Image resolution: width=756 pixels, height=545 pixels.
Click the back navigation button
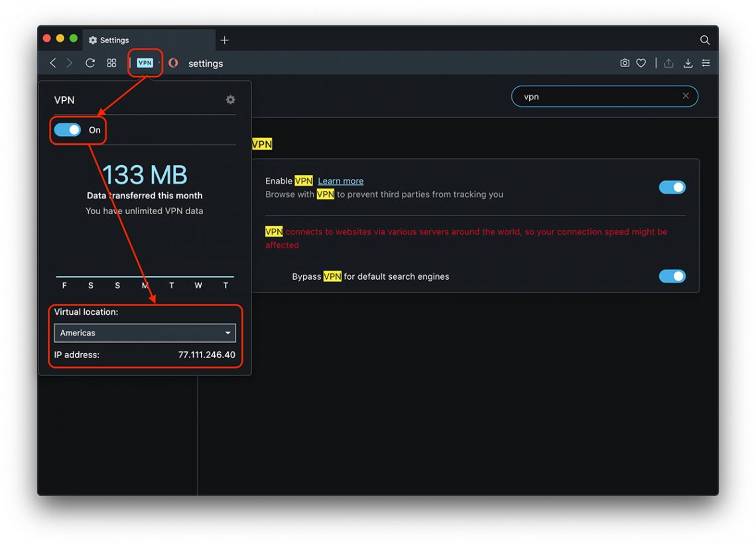[52, 62]
